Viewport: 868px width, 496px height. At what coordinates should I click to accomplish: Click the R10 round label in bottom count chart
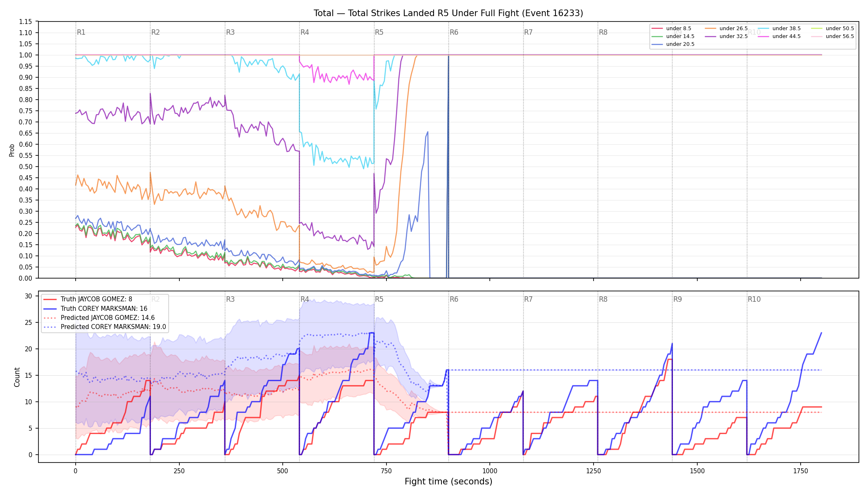tap(754, 299)
